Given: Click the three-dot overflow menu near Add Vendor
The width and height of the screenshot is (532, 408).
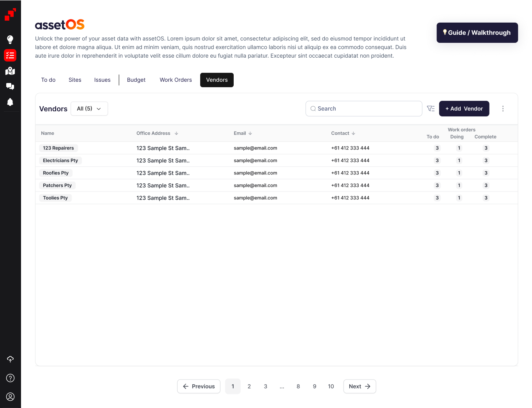Looking at the screenshot, I should 503,109.
